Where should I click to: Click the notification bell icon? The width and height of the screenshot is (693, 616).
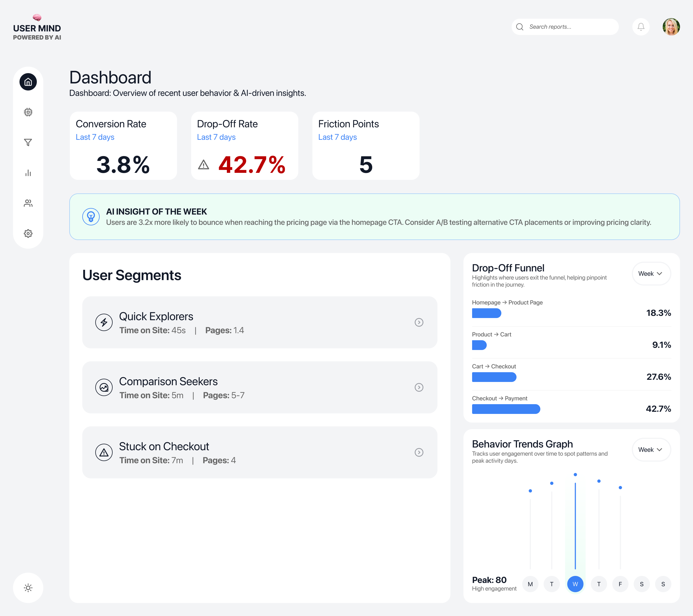641,27
